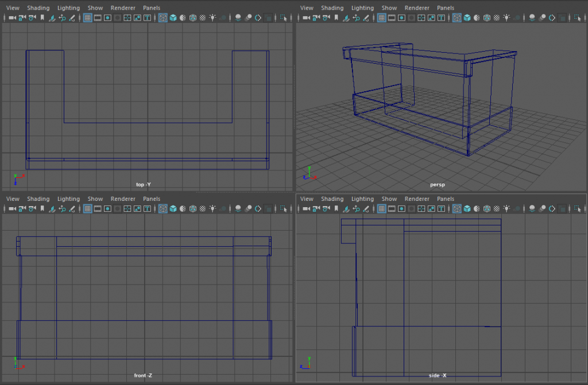
Task: Toggle Smooth Shade All in front view toolbar
Action: pos(173,209)
